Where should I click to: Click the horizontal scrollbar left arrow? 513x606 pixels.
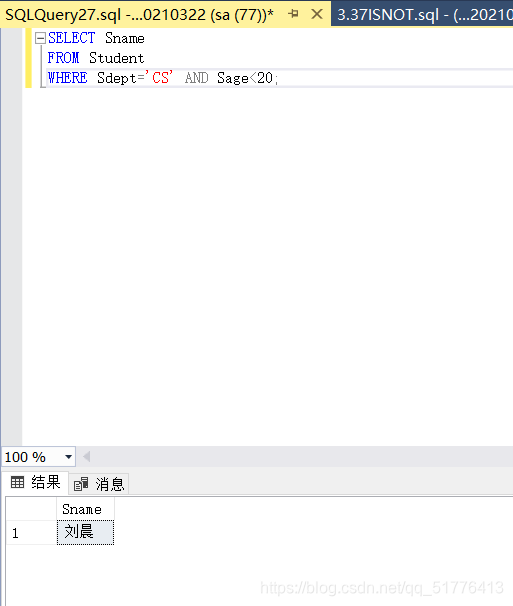87,457
